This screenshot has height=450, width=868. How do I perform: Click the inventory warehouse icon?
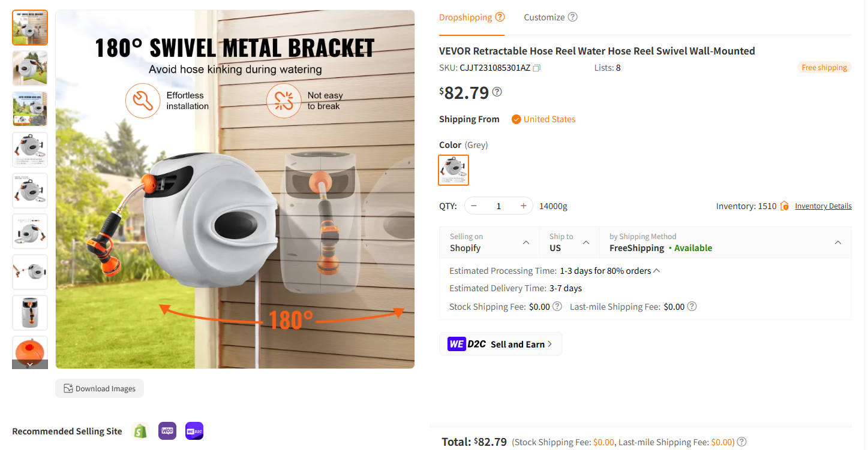click(x=784, y=206)
